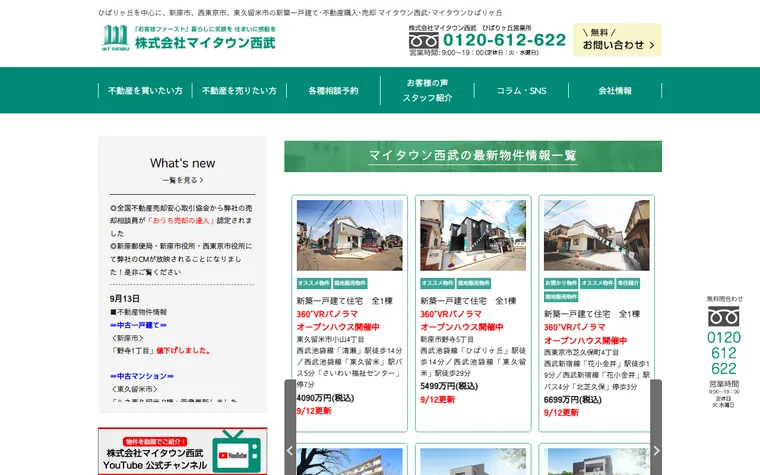Open YouTube 公式チャンネル banner
The image size is (760, 475).
click(x=182, y=451)
